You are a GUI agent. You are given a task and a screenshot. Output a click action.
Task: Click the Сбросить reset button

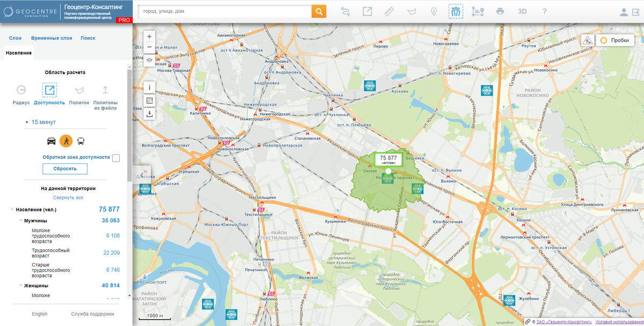click(65, 169)
